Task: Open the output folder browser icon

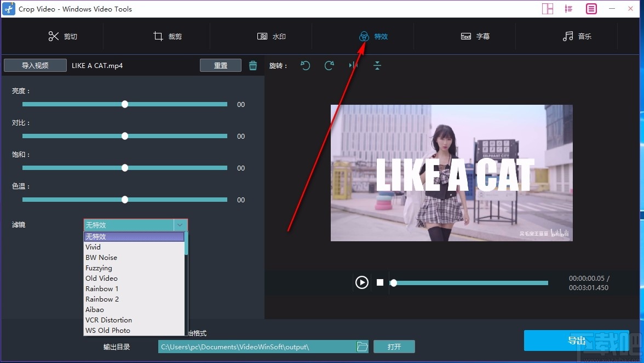Action: [362, 346]
